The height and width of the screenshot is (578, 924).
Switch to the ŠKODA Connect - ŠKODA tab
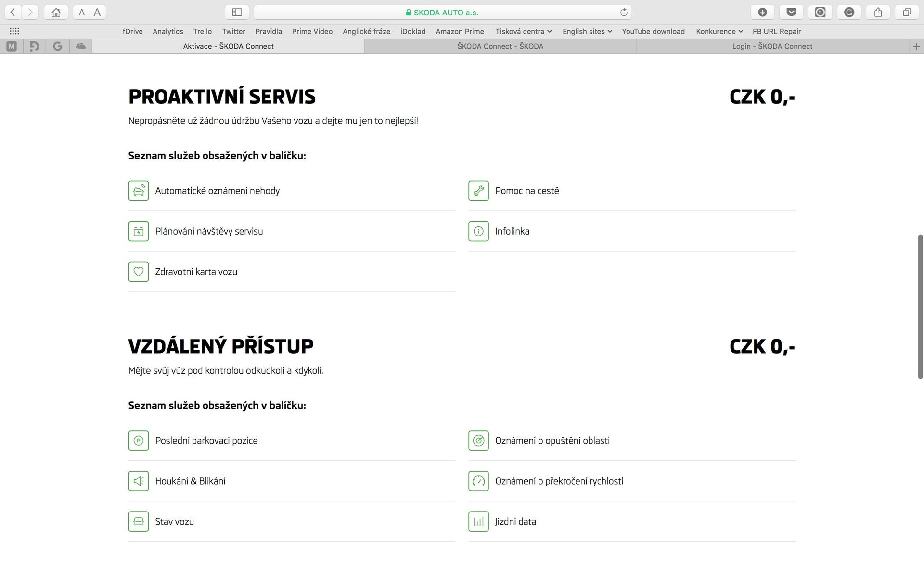500,46
